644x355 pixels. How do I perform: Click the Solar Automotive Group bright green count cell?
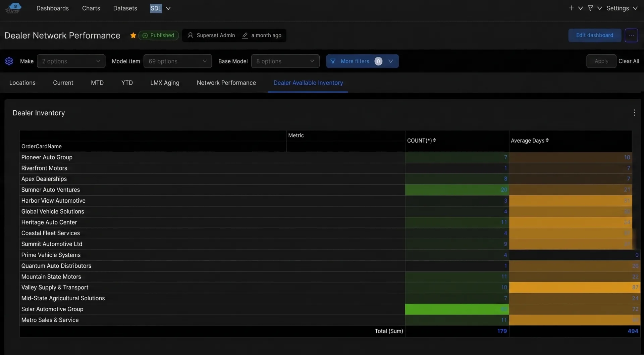click(x=457, y=309)
